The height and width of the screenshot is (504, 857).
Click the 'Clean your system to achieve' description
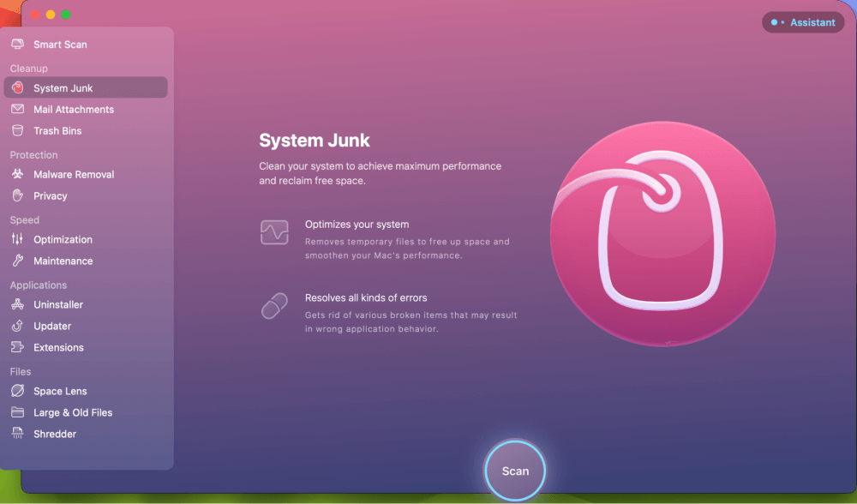tap(380, 173)
